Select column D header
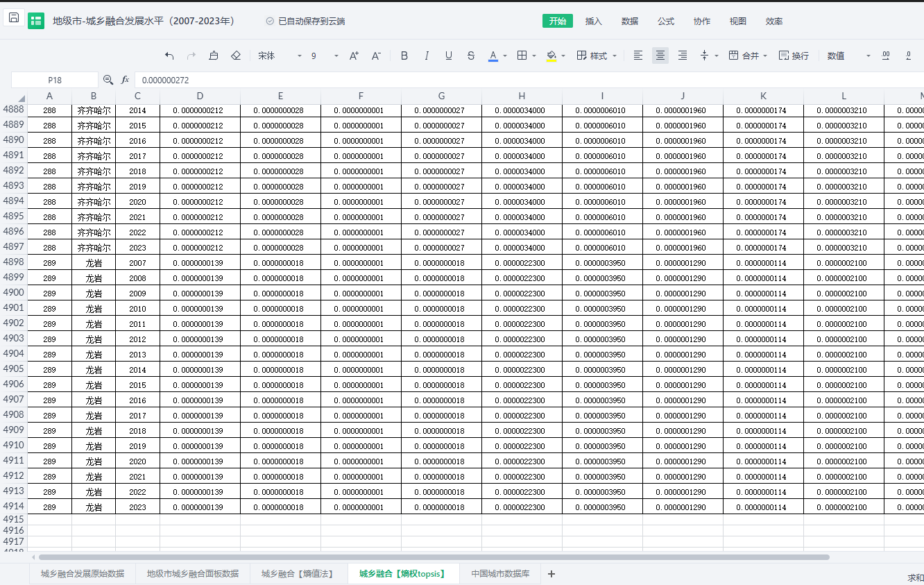The width and height of the screenshot is (924, 585). coord(200,96)
